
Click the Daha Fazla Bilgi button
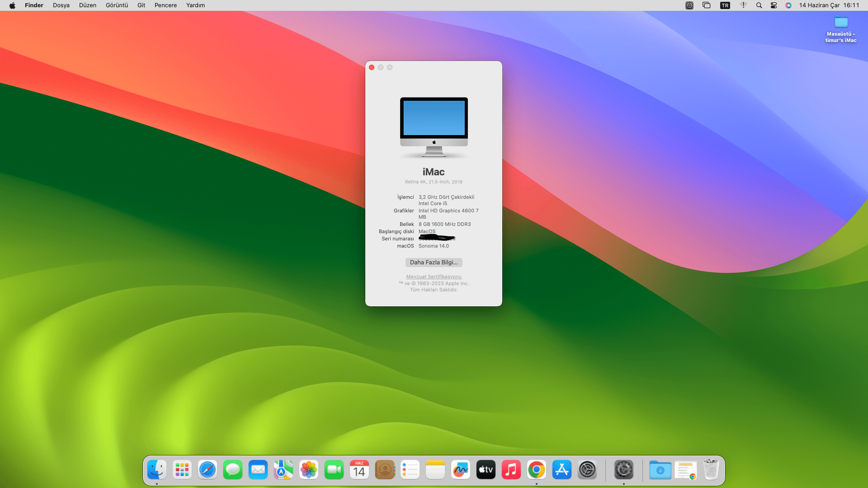click(434, 263)
